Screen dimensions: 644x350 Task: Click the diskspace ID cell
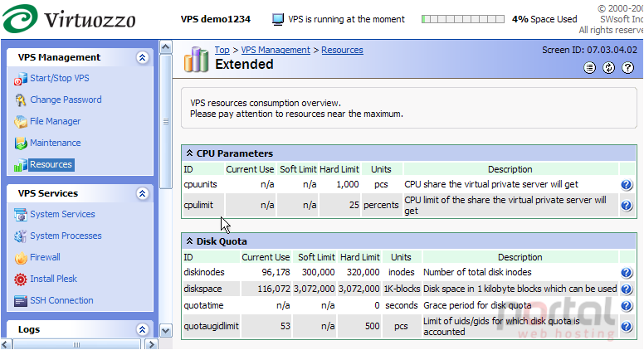[211, 289]
